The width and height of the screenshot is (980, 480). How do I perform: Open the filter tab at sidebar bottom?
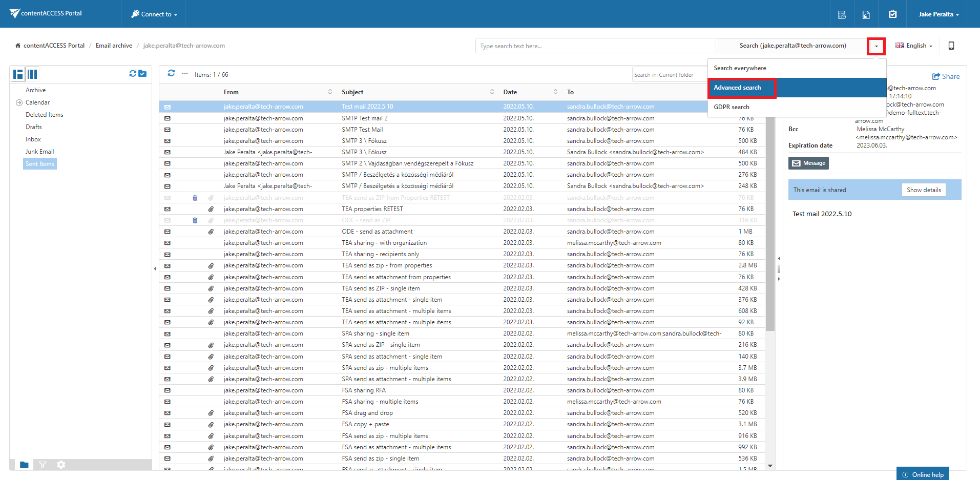pos(43,465)
